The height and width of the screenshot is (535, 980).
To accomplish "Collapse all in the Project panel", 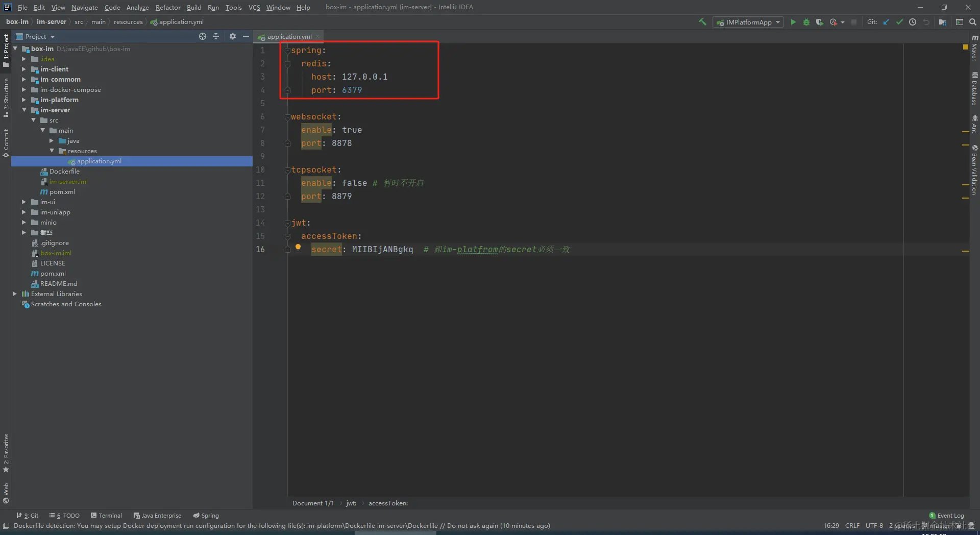I will point(216,36).
